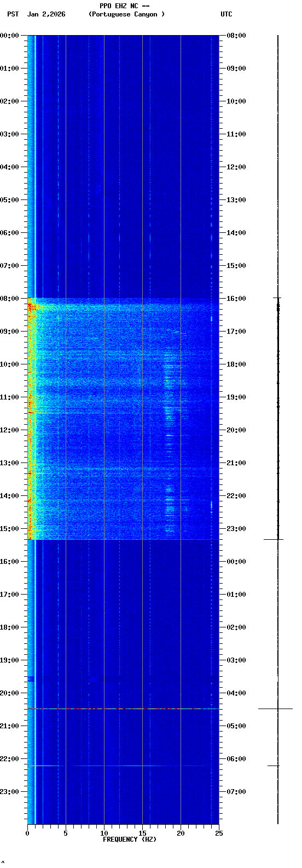Click the '5' frequency axis tick label
Viewport: 302px width, 868px height.
coord(66,833)
